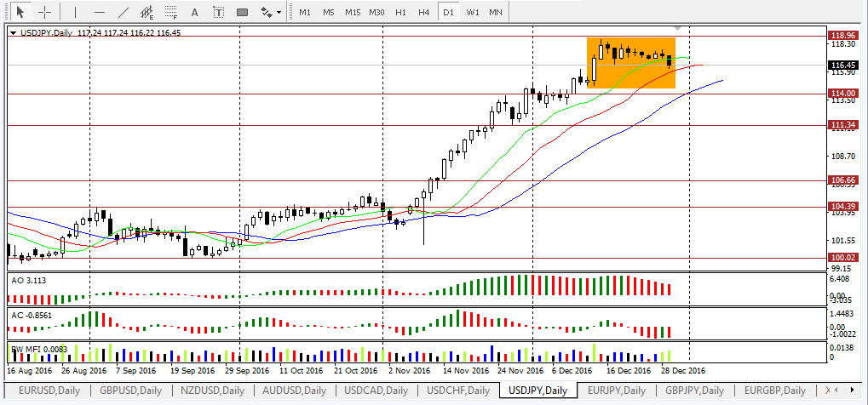Click the AC -0.8561 indicator label

tap(32, 314)
